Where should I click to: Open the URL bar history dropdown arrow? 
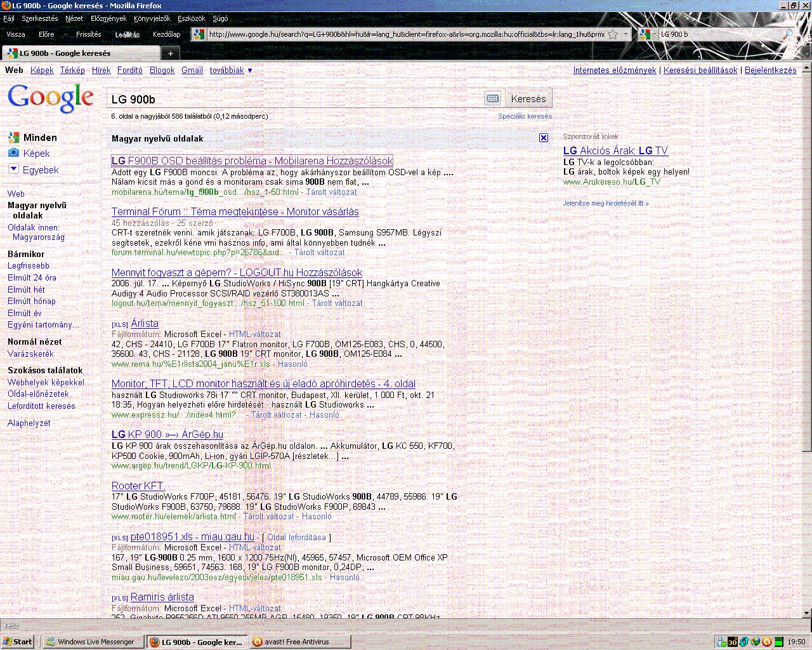(x=625, y=34)
